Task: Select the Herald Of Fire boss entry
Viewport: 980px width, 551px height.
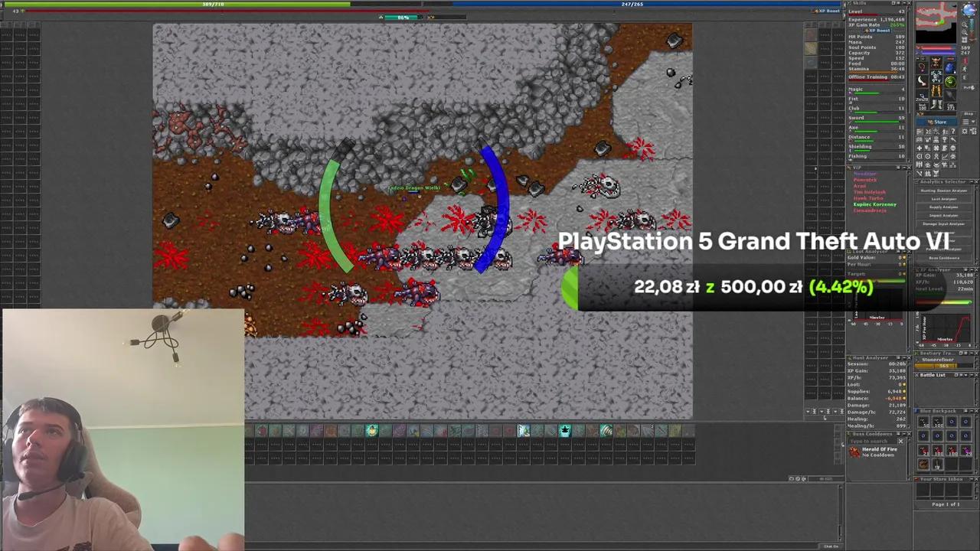Action: (x=877, y=452)
